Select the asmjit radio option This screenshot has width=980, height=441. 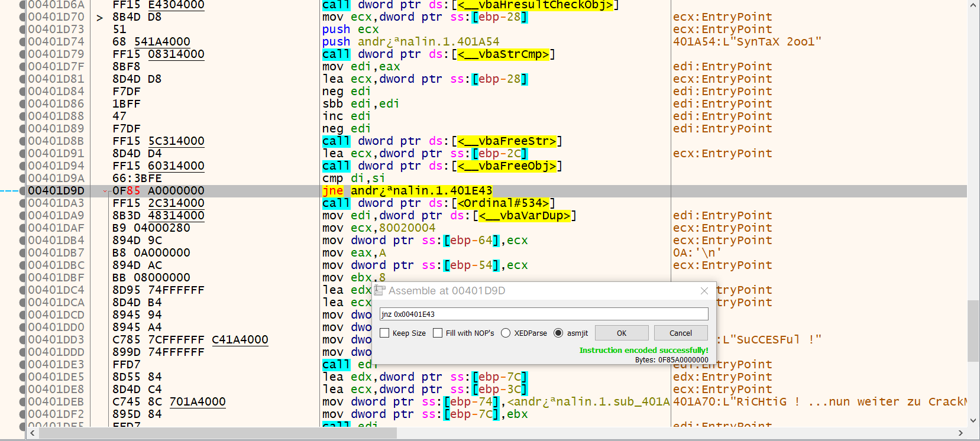tap(558, 333)
